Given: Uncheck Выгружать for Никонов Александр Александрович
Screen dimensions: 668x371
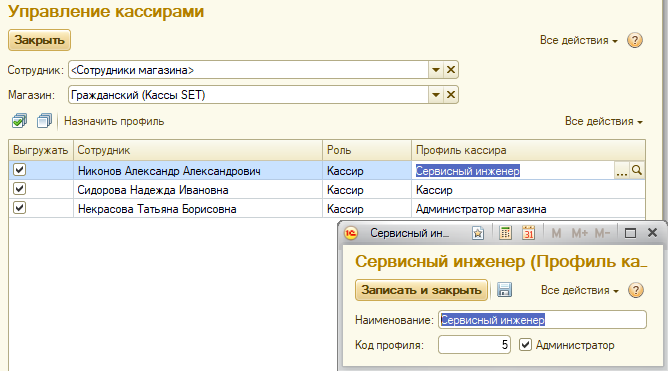Looking at the screenshot, I should click(x=20, y=170).
